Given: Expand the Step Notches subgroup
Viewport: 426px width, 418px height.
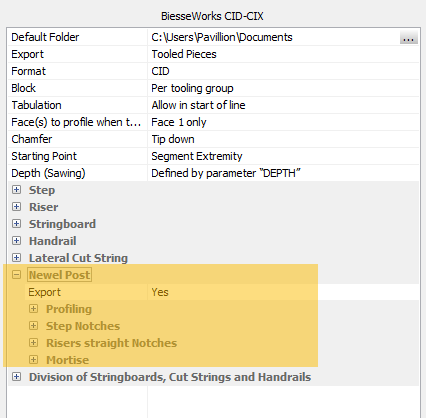Looking at the screenshot, I should [33, 326].
